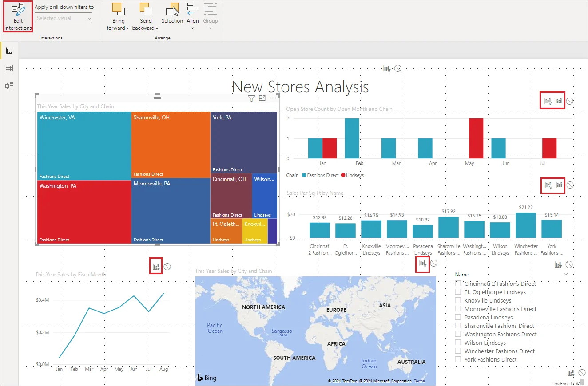588x386 pixels.
Task: Open More options on the treemap
Action: pyautogui.click(x=273, y=98)
